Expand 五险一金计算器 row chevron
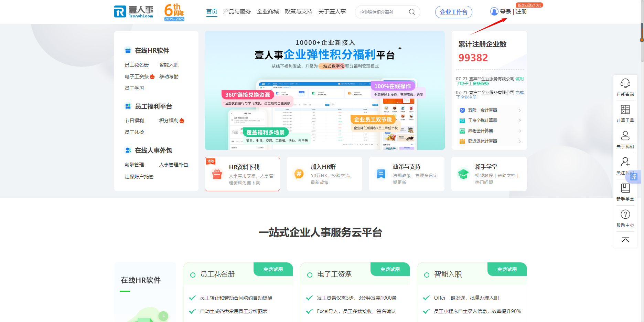 click(519, 110)
